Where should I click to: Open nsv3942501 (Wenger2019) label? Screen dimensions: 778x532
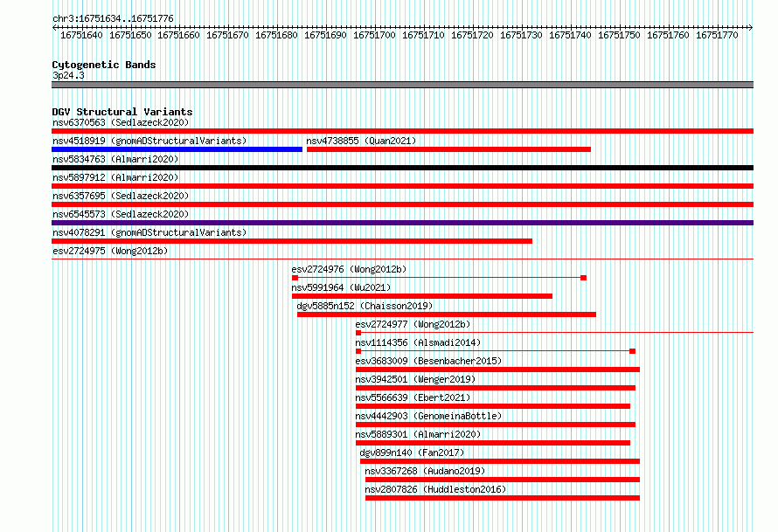pyautogui.click(x=415, y=379)
